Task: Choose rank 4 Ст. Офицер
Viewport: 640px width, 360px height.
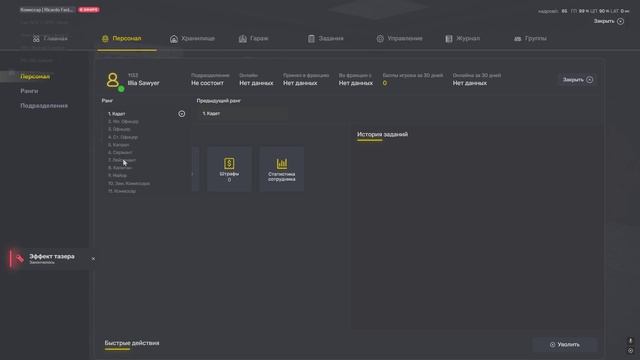Action: click(x=123, y=137)
